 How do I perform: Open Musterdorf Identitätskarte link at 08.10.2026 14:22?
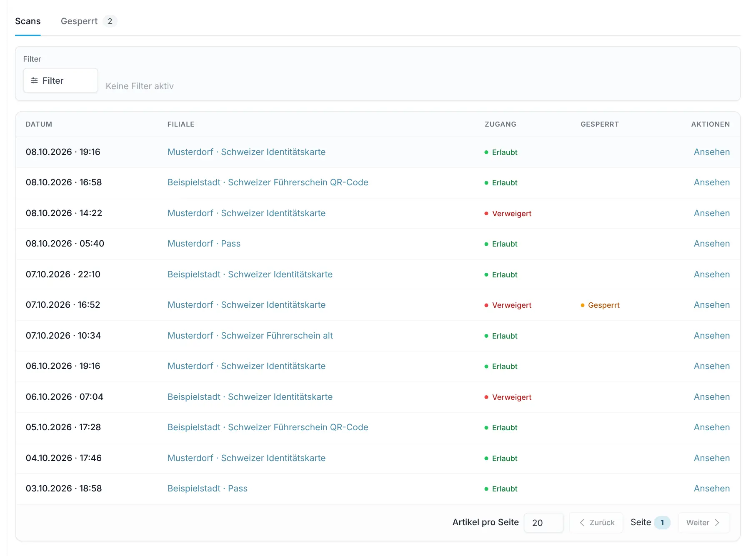[x=246, y=213]
